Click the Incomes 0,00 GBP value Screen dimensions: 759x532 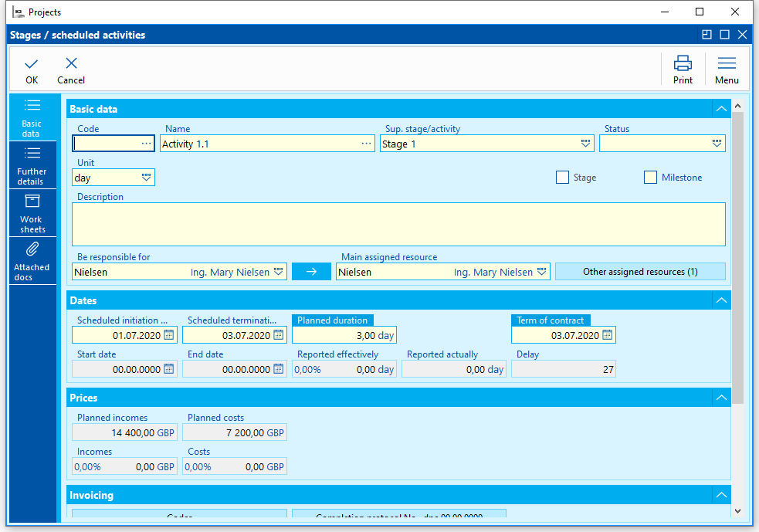pos(124,466)
